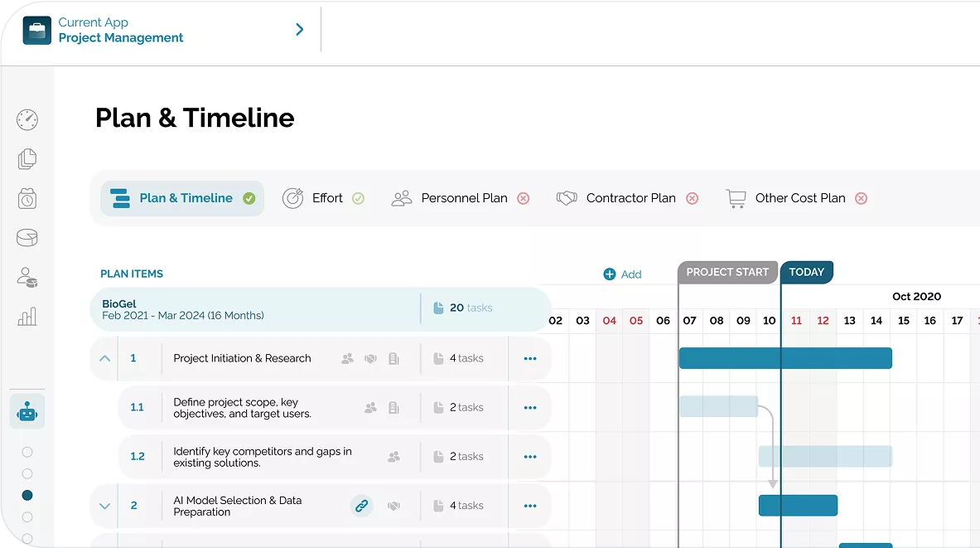Select the filled third page indicator dot
Image resolution: width=980 pixels, height=548 pixels.
coord(27,496)
